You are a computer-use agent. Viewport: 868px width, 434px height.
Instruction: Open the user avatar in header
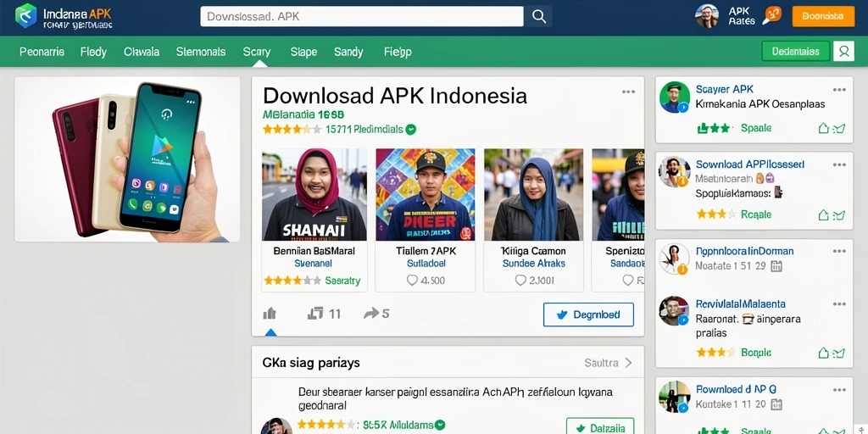click(x=707, y=16)
